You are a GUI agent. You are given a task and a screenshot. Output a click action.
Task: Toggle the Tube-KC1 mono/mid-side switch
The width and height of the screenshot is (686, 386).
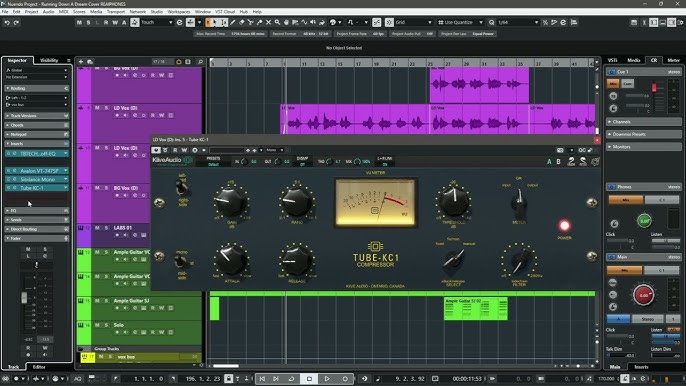tap(180, 261)
